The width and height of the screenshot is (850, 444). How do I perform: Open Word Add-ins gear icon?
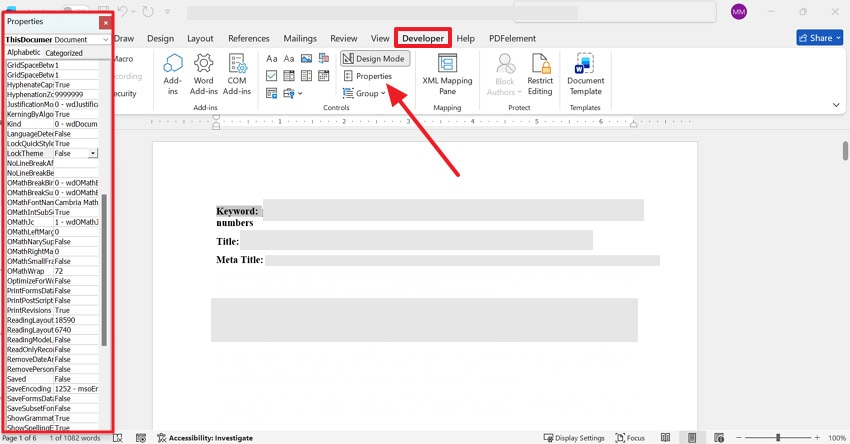pyautogui.click(x=203, y=74)
